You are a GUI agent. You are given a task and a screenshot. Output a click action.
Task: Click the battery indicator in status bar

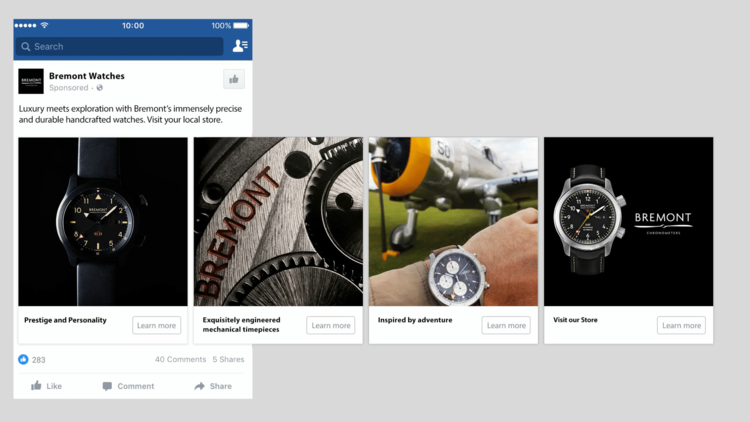(x=241, y=25)
